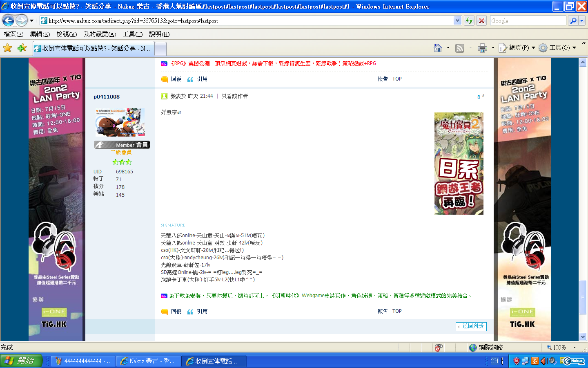
Task: Open the 檢視 (View) menu
Action: (66, 34)
